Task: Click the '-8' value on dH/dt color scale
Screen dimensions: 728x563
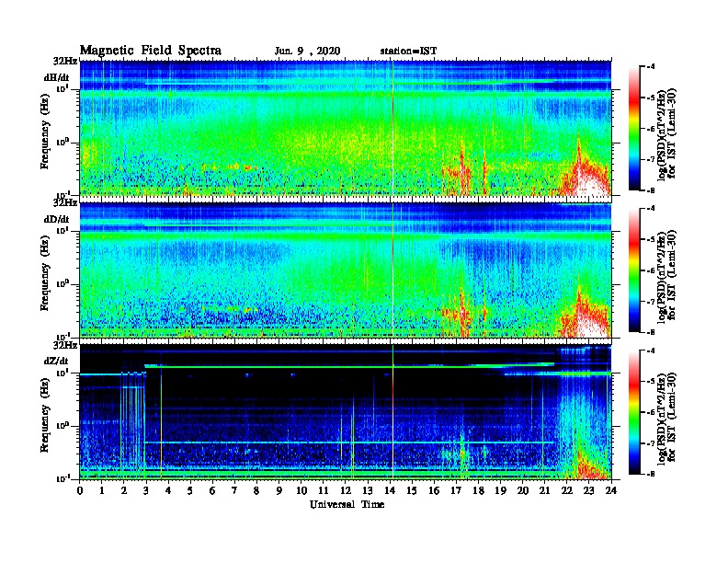Action: pyautogui.click(x=651, y=190)
